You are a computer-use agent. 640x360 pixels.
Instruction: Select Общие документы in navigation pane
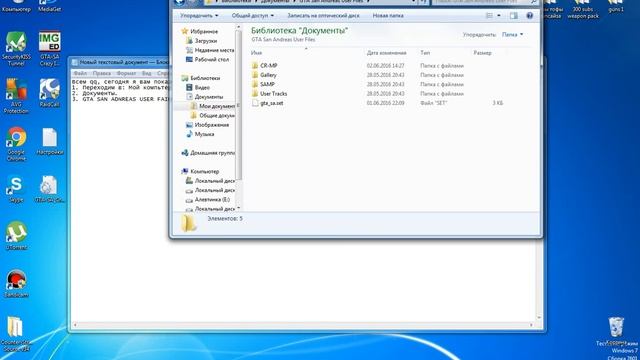pos(212,116)
